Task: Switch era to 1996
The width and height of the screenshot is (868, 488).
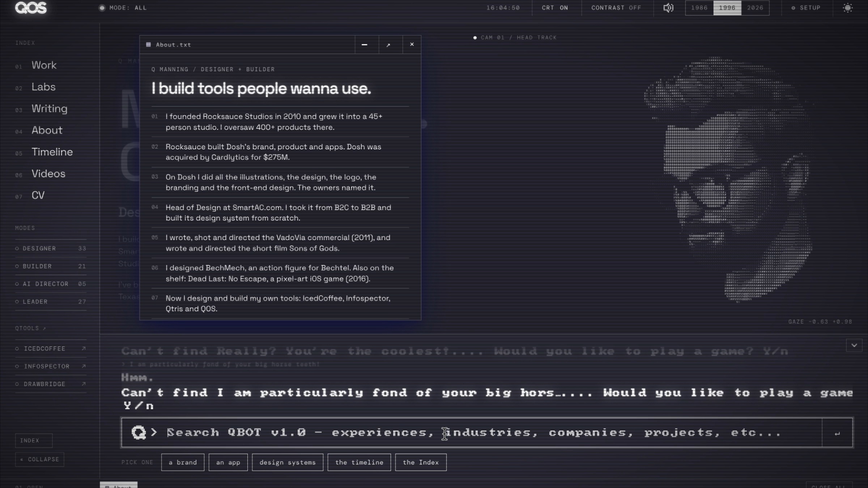Action: point(727,8)
